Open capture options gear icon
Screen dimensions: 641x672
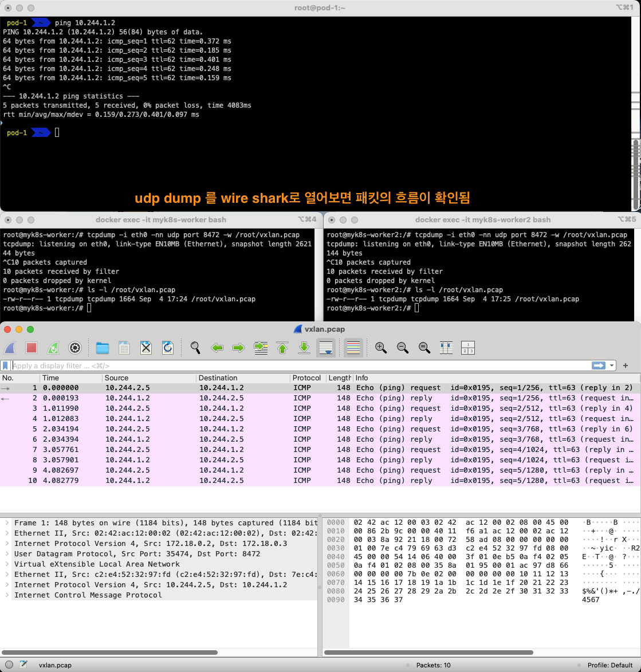tap(75, 348)
